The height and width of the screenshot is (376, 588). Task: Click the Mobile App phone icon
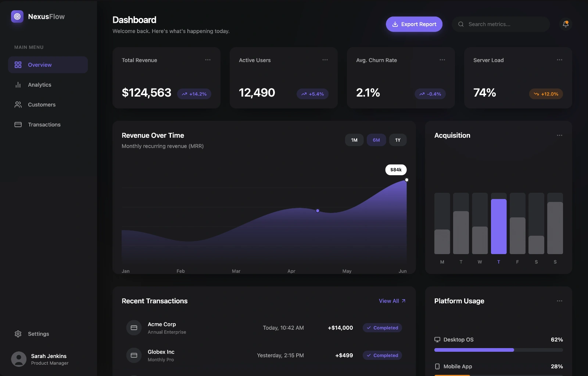437,366
